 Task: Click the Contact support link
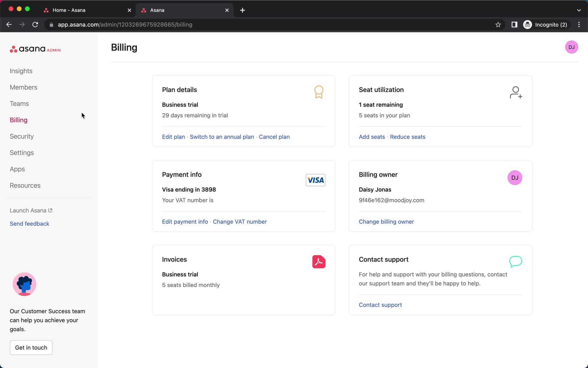[380, 305]
